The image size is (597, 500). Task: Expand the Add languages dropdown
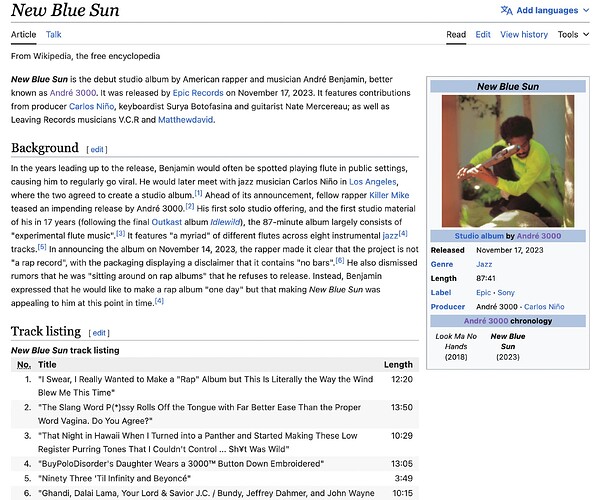(x=545, y=10)
